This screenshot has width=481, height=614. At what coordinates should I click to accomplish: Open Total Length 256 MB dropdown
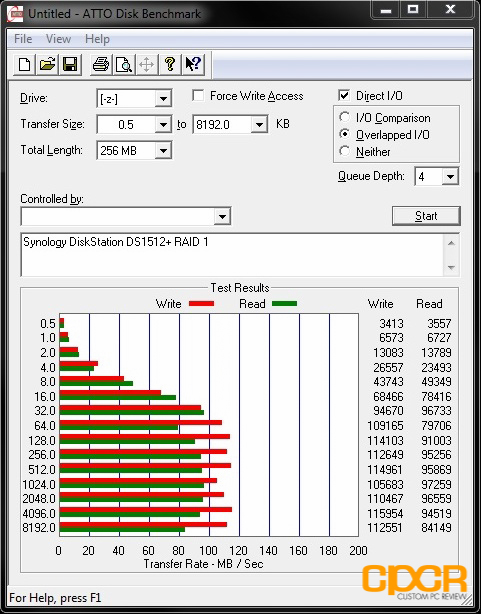tap(163, 151)
